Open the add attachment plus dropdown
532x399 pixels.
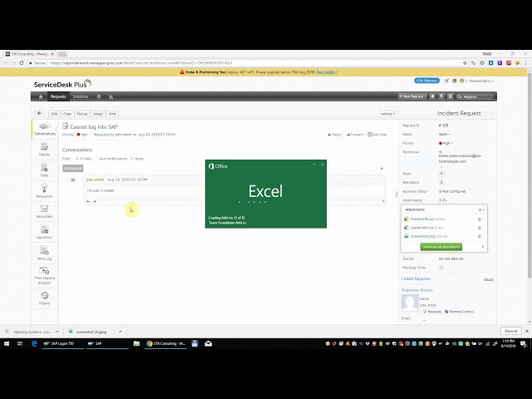[x=481, y=210]
